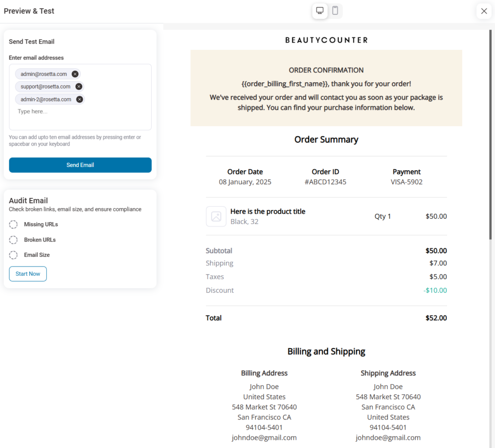Click the product image placeholder icon

coord(216,216)
